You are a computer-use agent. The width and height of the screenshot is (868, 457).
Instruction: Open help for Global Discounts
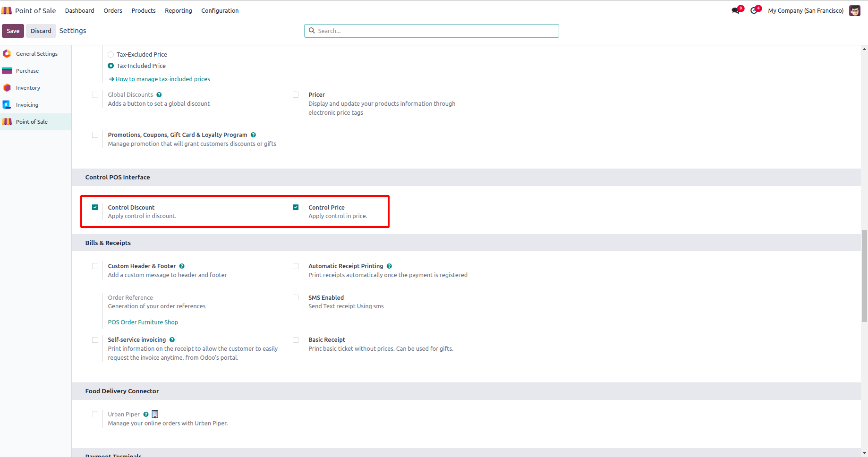pos(159,95)
